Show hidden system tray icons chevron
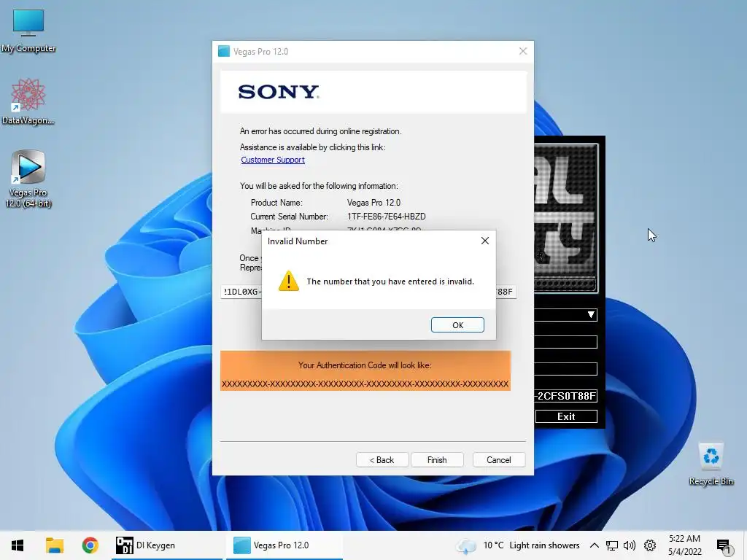The image size is (747, 560). (594, 545)
